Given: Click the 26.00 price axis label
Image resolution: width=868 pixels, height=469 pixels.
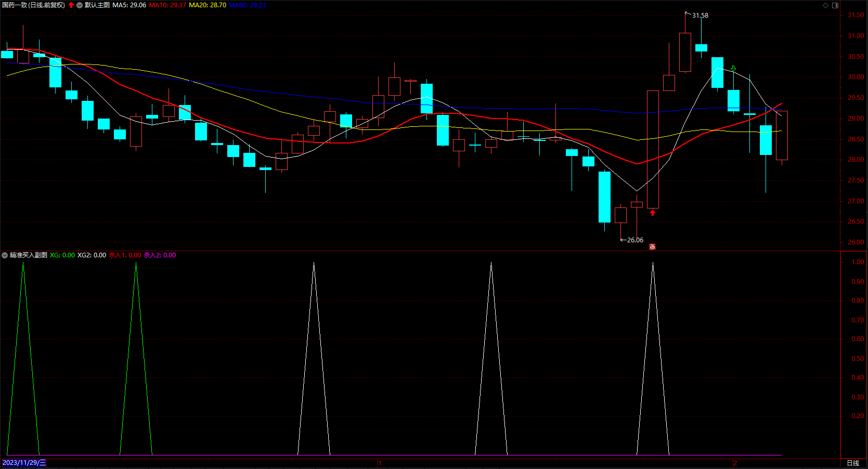Looking at the screenshot, I should (856, 242).
